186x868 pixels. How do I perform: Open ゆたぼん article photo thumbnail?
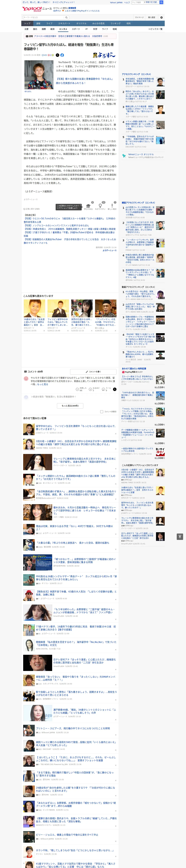click(39, 75)
